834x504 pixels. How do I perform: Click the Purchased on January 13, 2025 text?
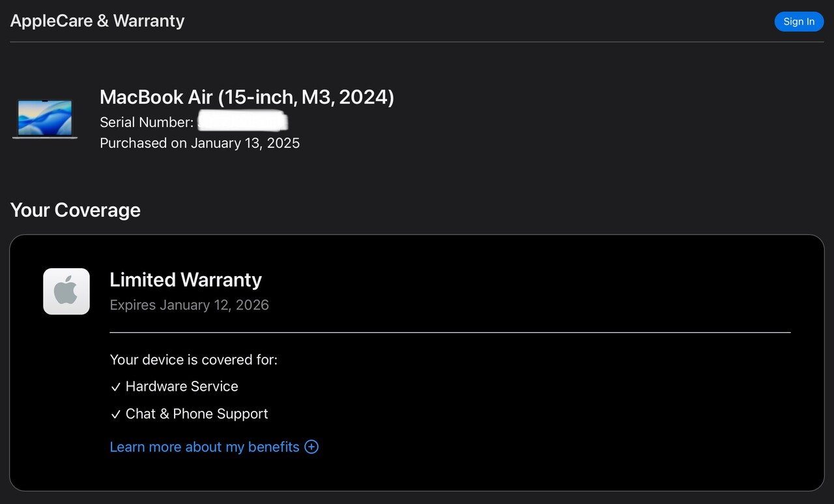click(199, 143)
